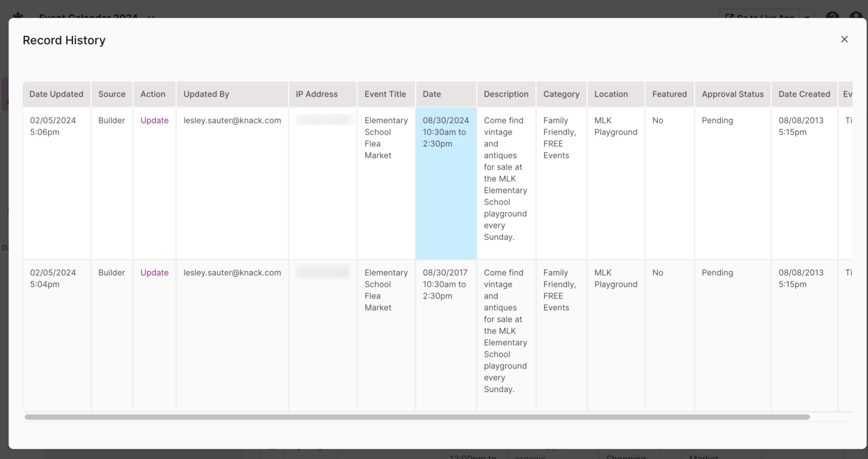Close the Record History dialog
868x459 pixels.
(x=844, y=39)
